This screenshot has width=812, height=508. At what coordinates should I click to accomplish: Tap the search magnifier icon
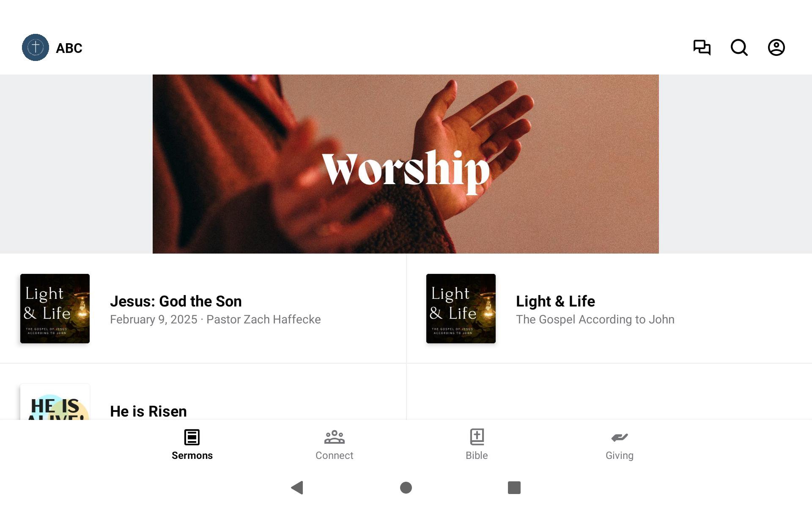click(739, 47)
